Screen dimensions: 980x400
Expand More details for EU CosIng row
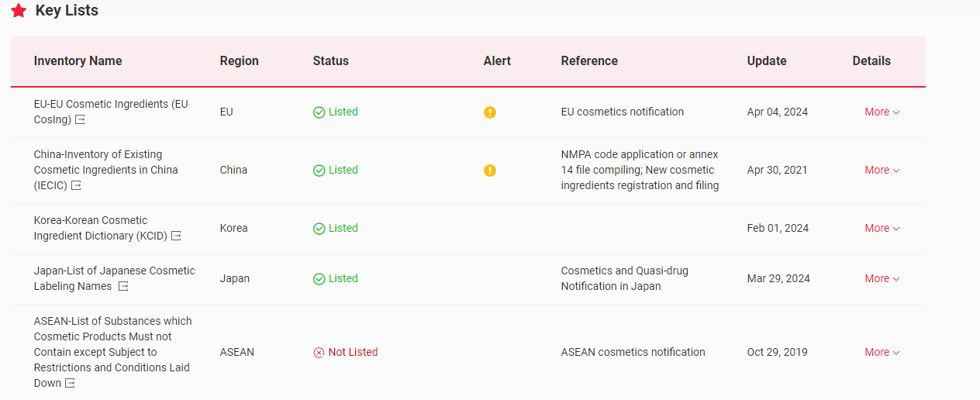[882, 112]
